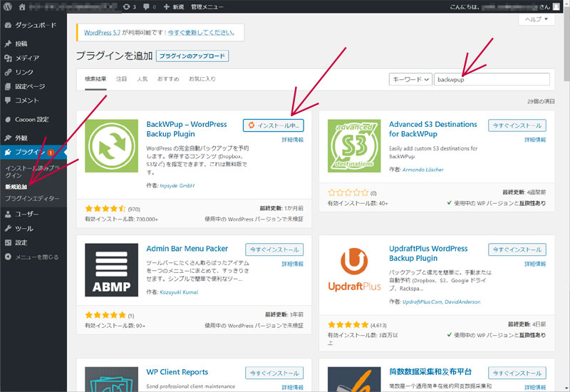Viewport: 570px width, 392px height.
Task: Click the WordPress logo in admin bar
Action: click(x=8, y=6)
